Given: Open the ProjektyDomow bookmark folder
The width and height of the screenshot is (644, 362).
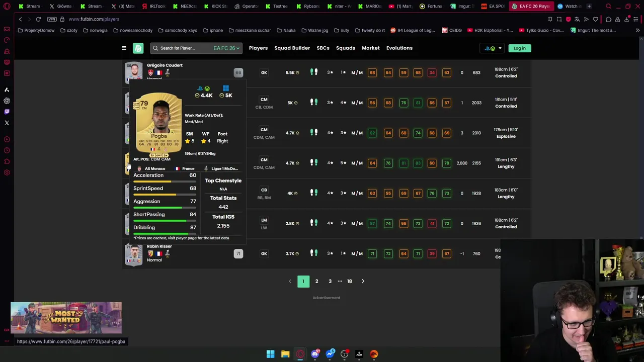Looking at the screenshot, I should 36,30.
